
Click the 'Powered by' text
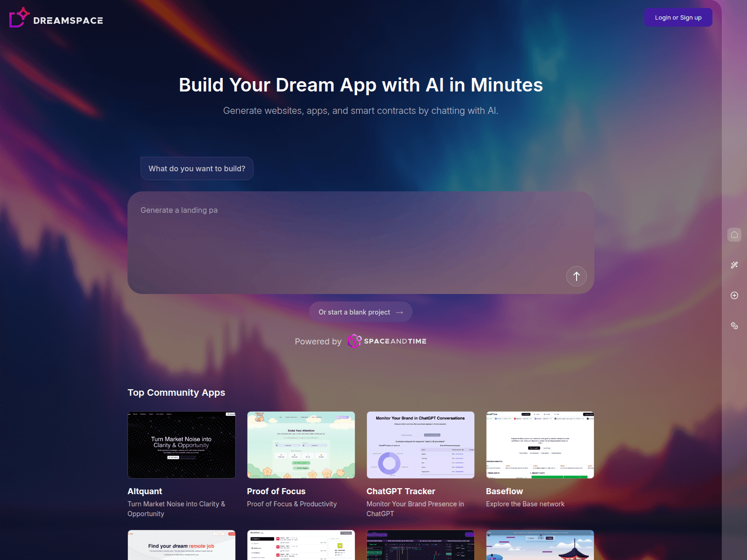[318, 341]
